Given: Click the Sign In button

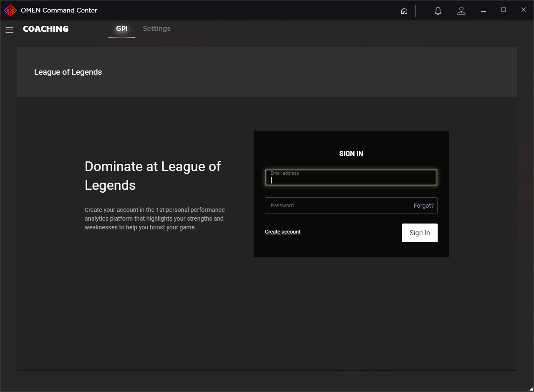Looking at the screenshot, I should pyautogui.click(x=420, y=233).
